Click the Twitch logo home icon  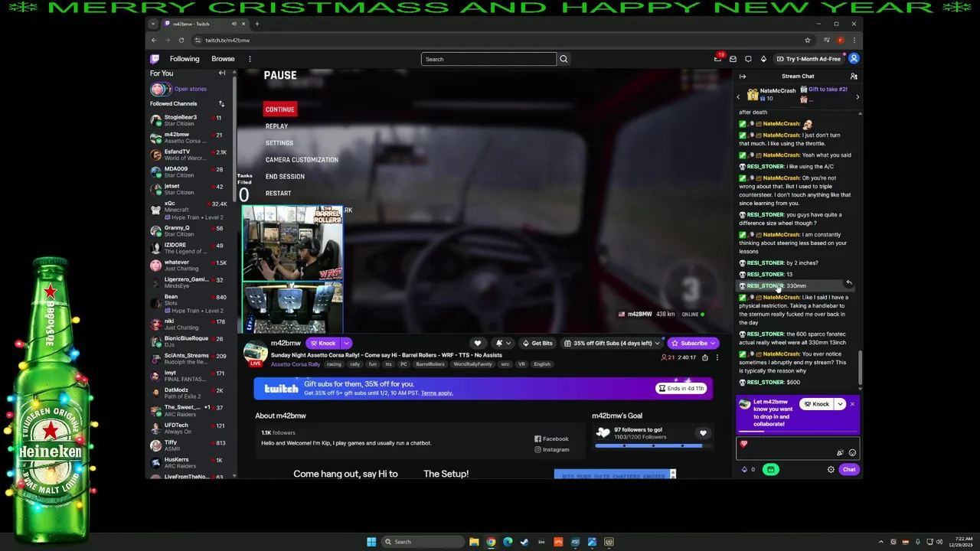155,59
